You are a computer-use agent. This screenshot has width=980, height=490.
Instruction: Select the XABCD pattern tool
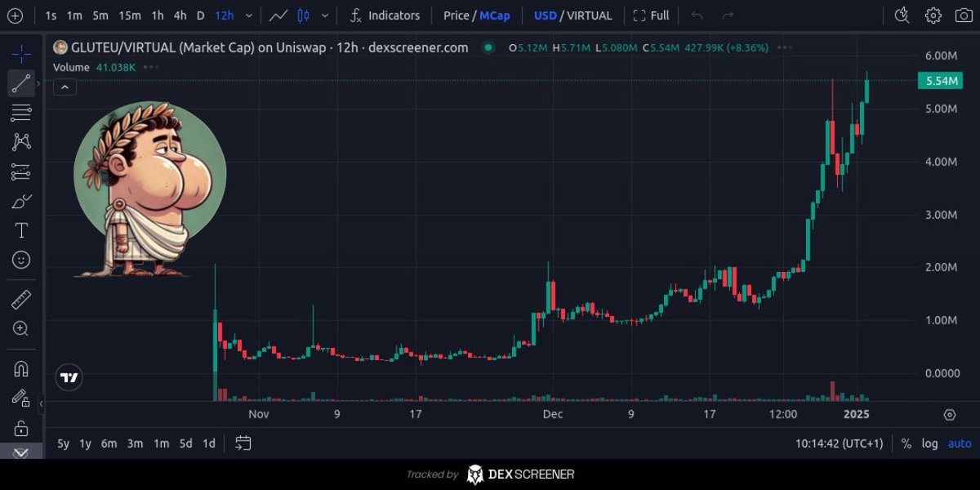point(21,141)
